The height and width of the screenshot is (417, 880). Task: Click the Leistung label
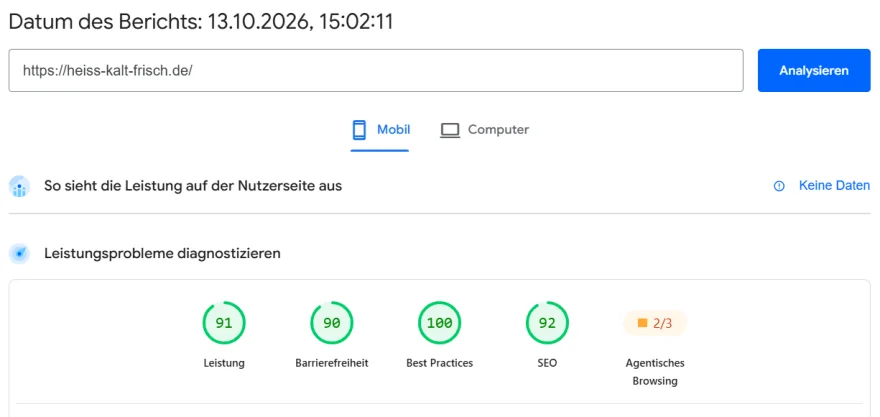pyautogui.click(x=224, y=363)
